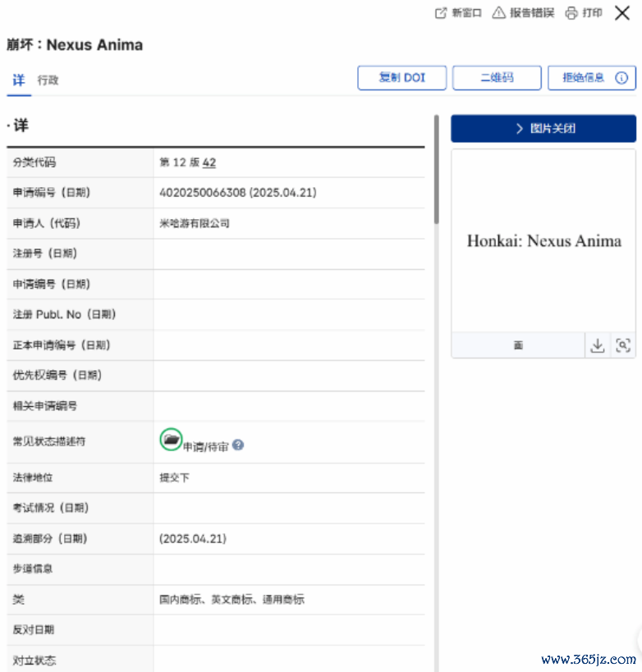
Task: Click the 对立状态 row label
Action: [34, 661]
